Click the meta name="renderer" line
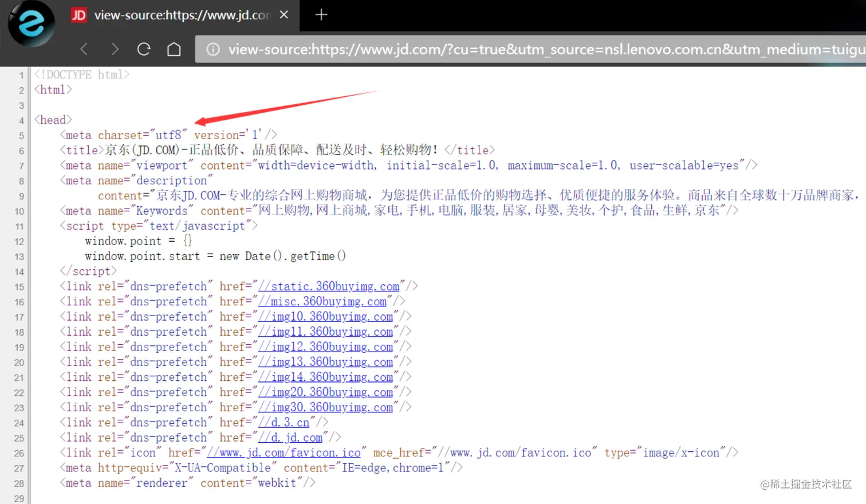This screenshot has height=504, width=866. point(187,483)
